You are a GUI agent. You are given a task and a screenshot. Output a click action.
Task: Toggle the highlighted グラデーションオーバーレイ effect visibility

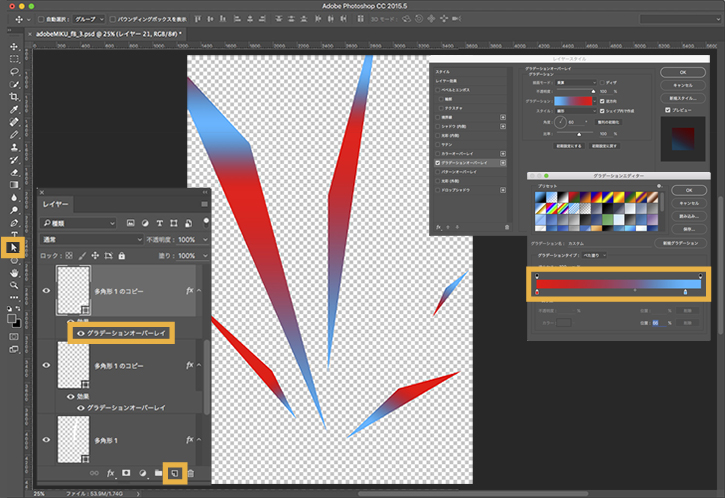81,333
